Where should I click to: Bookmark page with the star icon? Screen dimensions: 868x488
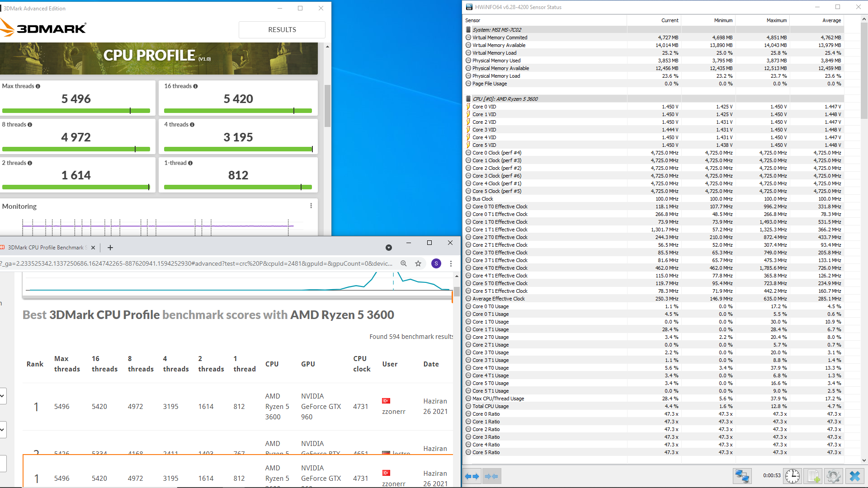(x=418, y=263)
